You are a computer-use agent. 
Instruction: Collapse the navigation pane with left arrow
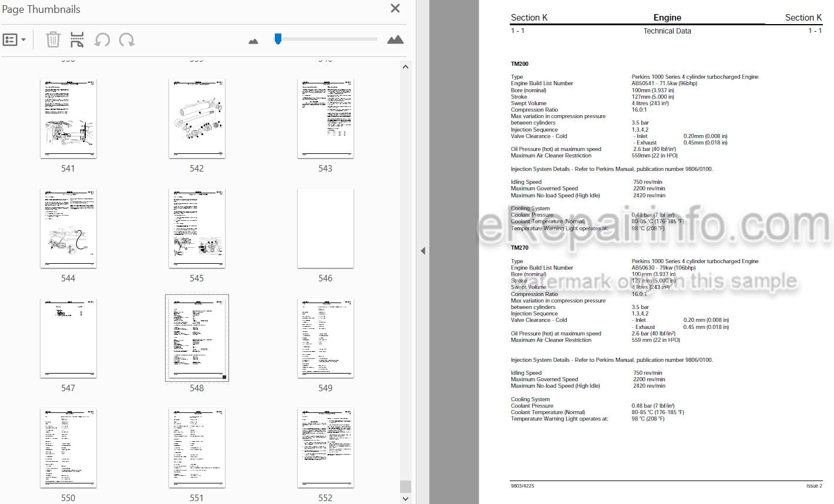pos(422,251)
